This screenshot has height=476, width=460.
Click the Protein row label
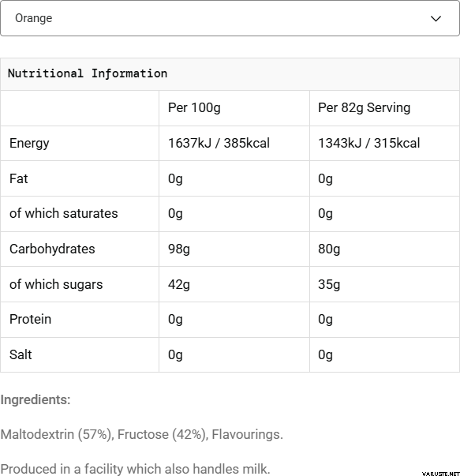point(30,320)
